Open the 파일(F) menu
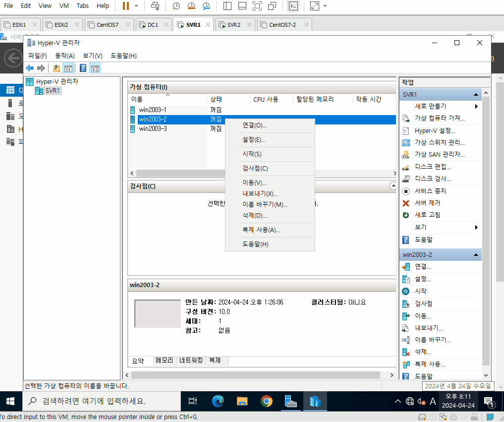The width and height of the screenshot is (504, 422). click(38, 56)
